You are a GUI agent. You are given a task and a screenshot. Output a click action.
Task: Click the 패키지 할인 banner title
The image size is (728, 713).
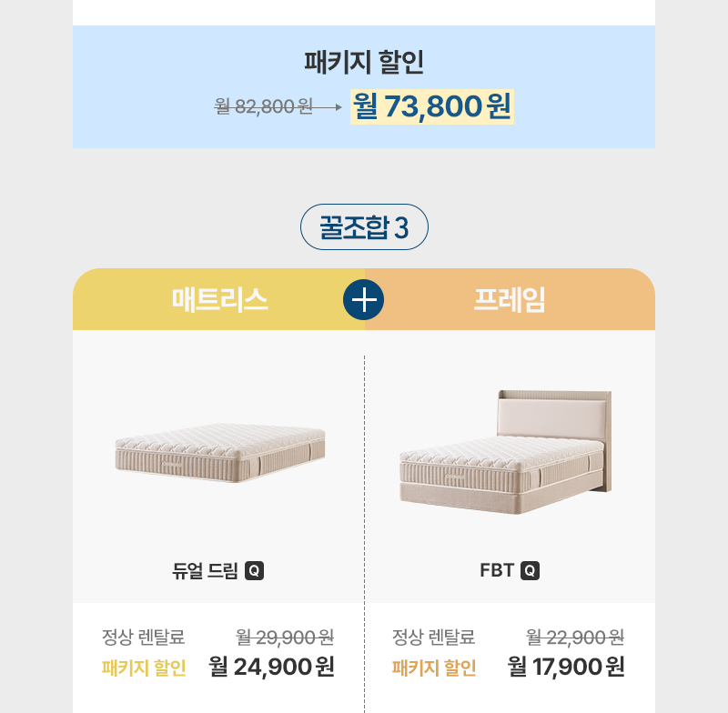click(x=364, y=63)
